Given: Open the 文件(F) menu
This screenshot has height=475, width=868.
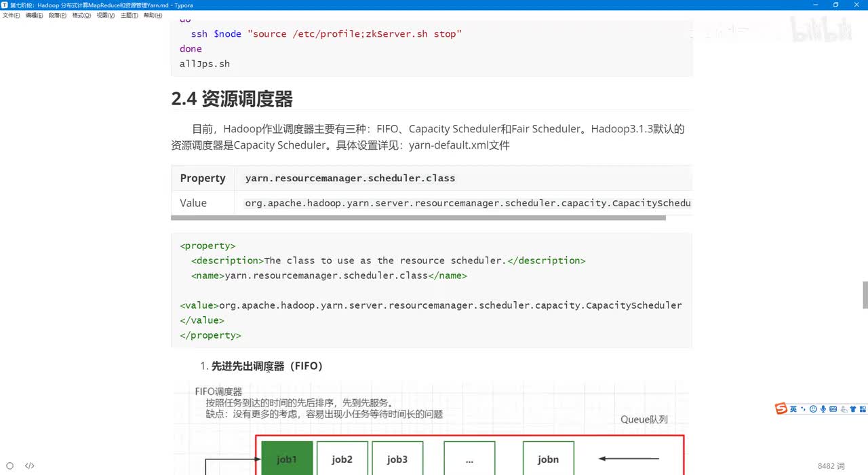Looking at the screenshot, I should (11, 15).
